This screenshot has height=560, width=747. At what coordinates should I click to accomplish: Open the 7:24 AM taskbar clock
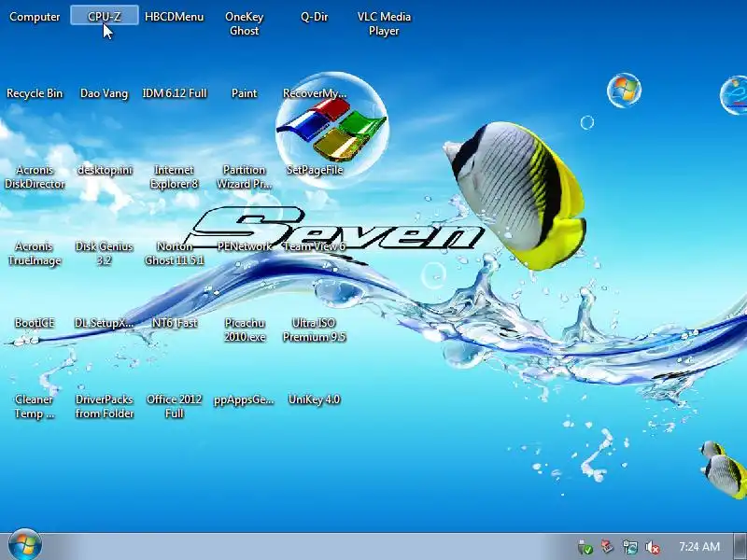(699, 547)
